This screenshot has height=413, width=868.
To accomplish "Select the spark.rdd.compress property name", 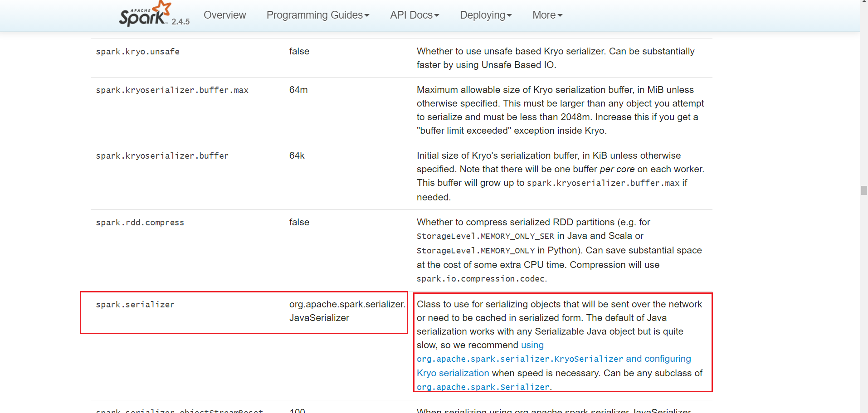I will (140, 223).
